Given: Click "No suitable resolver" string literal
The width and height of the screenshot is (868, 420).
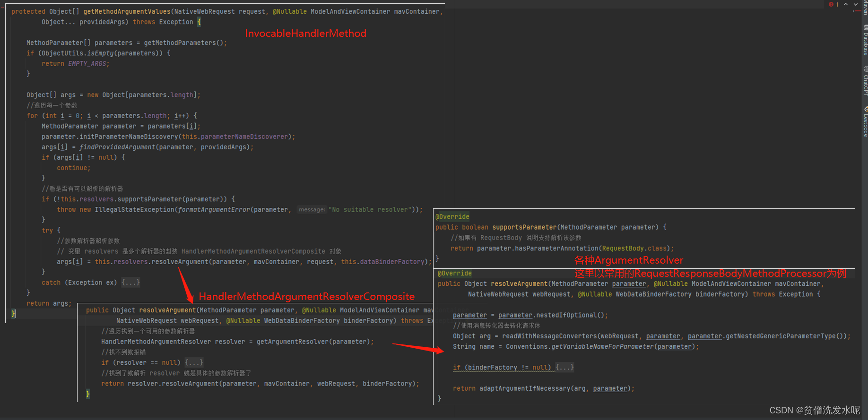Looking at the screenshot, I should tap(370, 209).
